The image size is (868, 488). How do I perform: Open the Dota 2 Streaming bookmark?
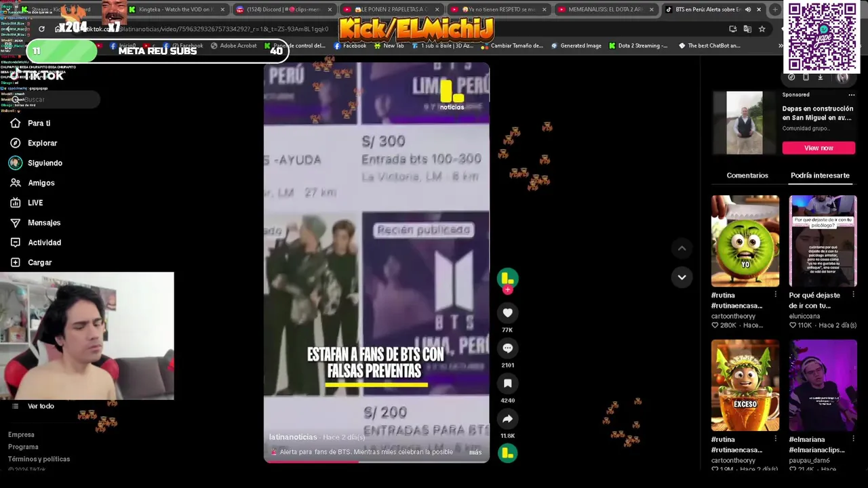(637, 45)
